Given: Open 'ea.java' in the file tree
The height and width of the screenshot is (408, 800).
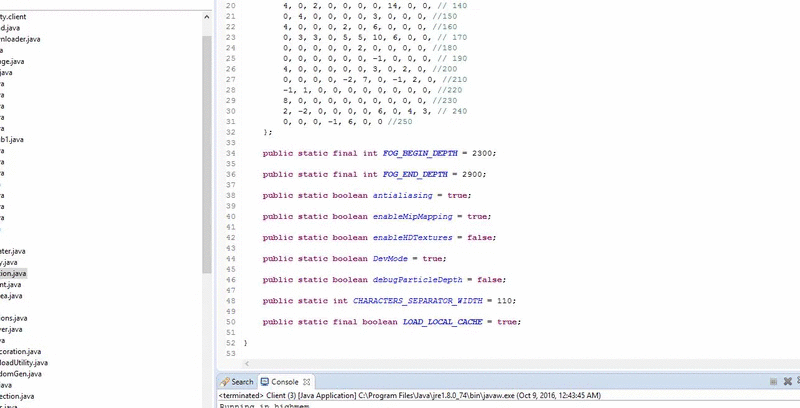Looking at the screenshot, I should [11, 296].
